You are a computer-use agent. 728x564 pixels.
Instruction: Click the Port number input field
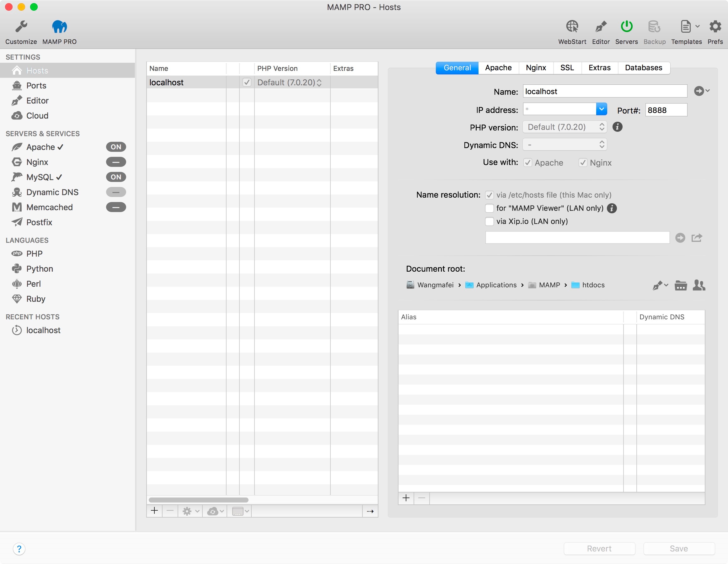click(666, 110)
